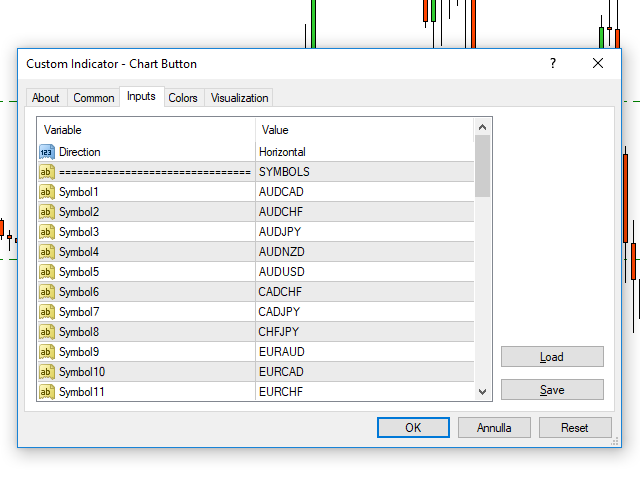Select the AUDUSD value field of Symbol5
The height and width of the screenshot is (480, 640).
click(x=282, y=272)
